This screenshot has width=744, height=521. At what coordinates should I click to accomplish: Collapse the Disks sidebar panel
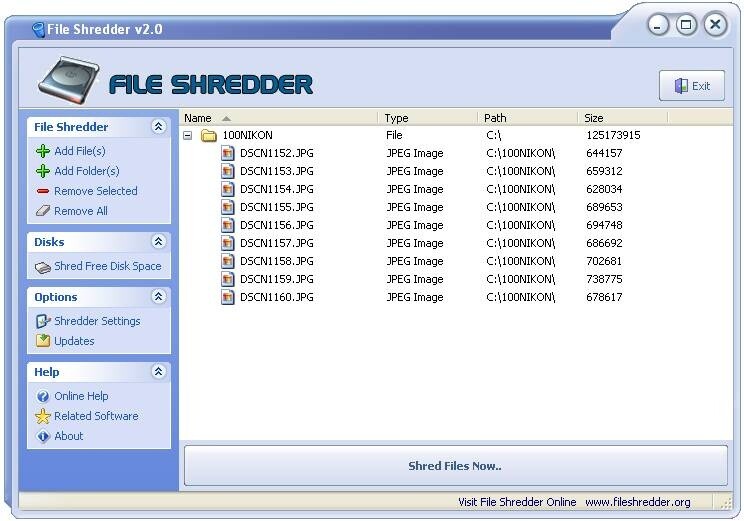tap(158, 242)
